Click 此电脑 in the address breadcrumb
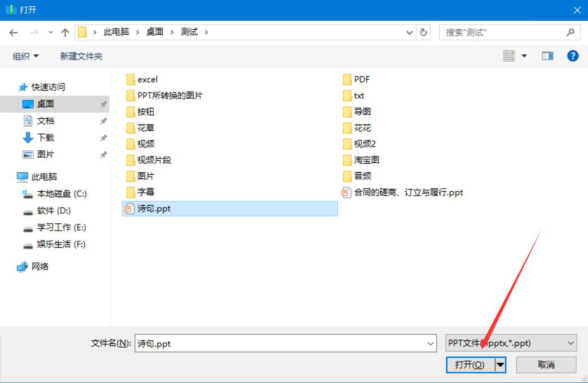588x383 pixels. pos(116,32)
